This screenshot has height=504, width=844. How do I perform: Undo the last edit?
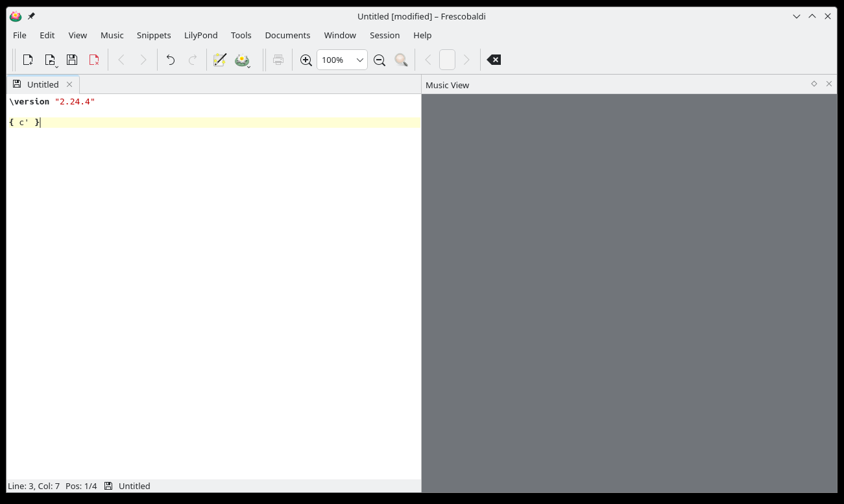click(x=171, y=60)
